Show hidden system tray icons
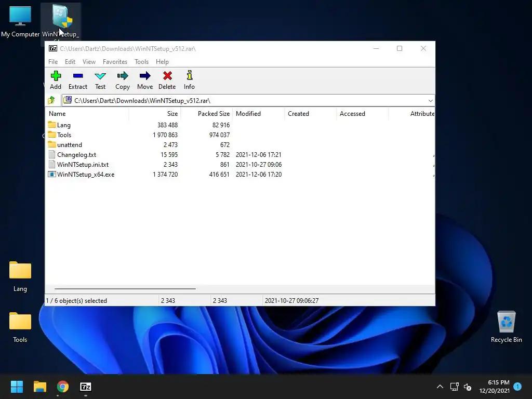Image resolution: width=532 pixels, height=399 pixels. [x=440, y=387]
